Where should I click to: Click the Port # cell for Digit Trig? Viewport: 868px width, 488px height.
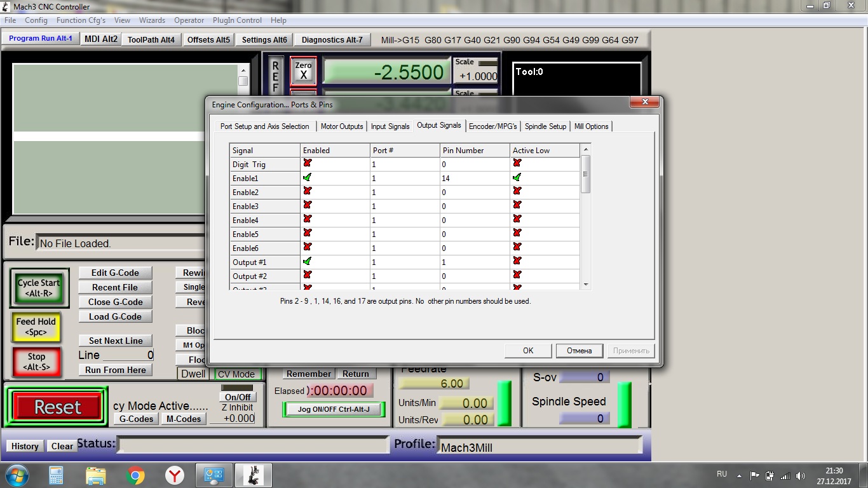tap(405, 165)
